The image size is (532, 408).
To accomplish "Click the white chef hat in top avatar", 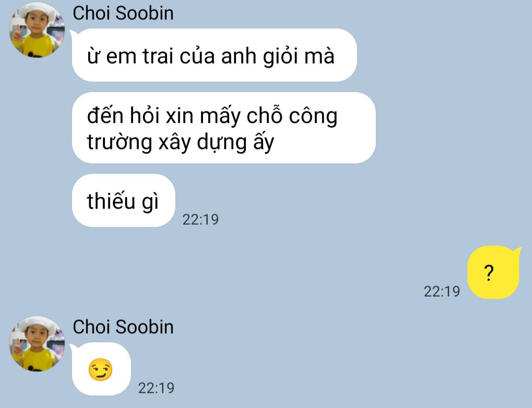I will pyautogui.click(x=36, y=10).
